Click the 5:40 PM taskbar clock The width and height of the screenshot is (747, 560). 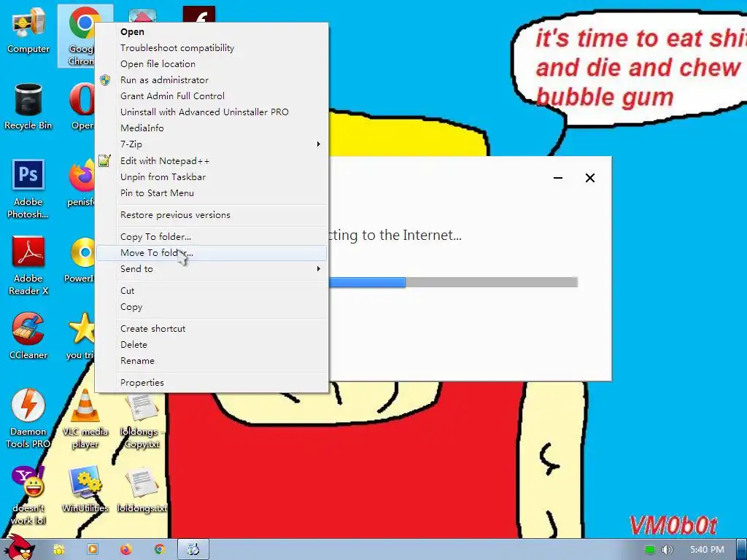pyautogui.click(x=706, y=550)
